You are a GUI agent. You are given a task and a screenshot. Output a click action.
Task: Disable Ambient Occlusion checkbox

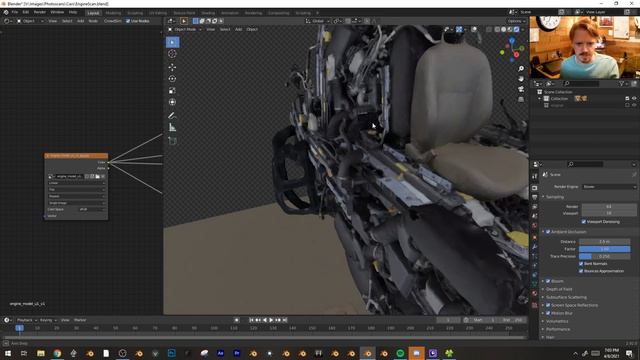548,232
